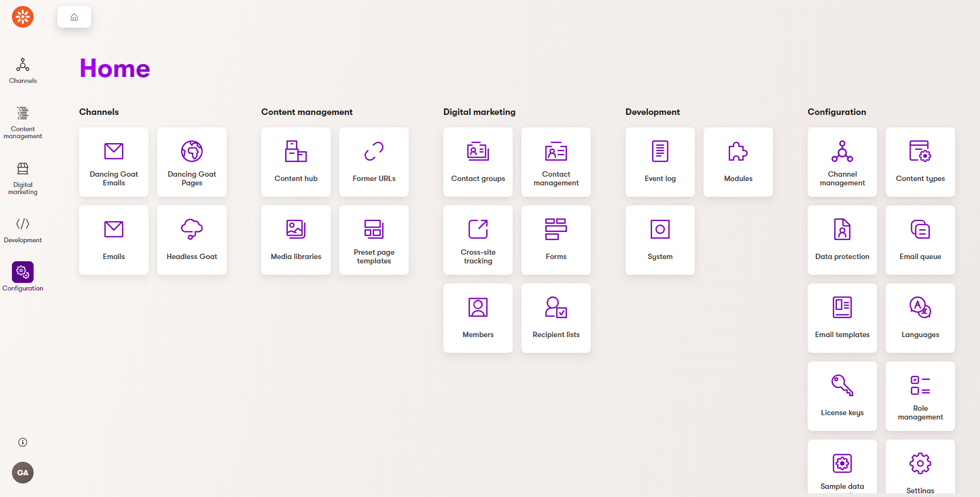Open the Content hub application

(x=296, y=162)
